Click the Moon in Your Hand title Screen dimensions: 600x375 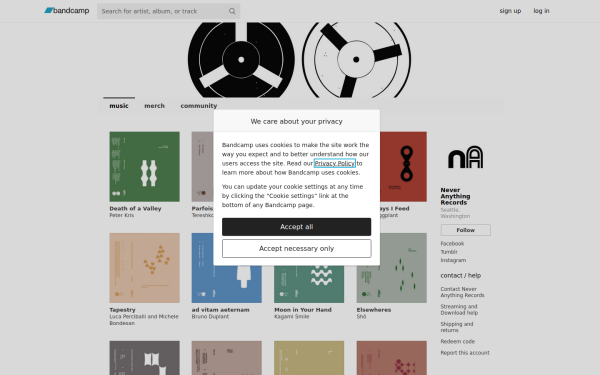coord(303,310)
